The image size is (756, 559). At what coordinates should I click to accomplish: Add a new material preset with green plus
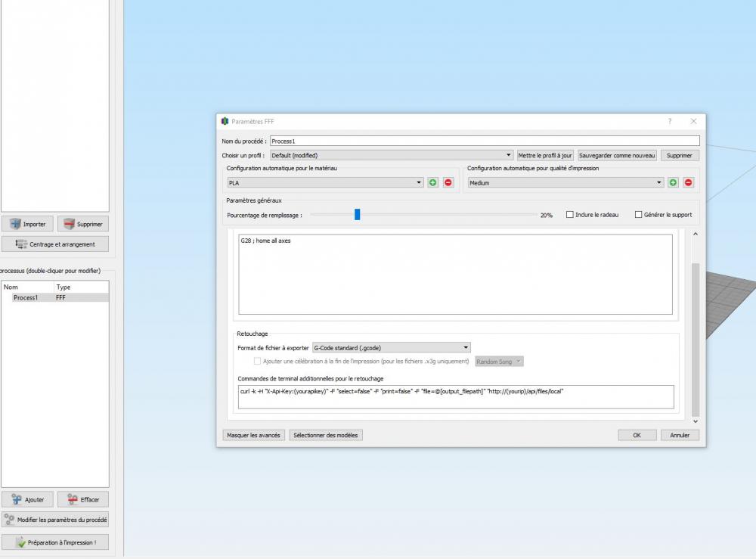click(x=432, y=182)
